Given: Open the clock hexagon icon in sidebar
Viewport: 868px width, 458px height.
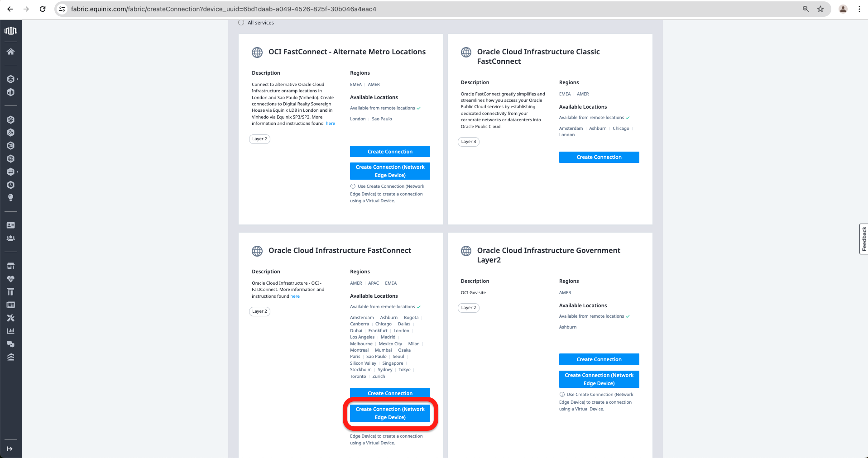Looking at the screenshot, I should click(10, 185).
